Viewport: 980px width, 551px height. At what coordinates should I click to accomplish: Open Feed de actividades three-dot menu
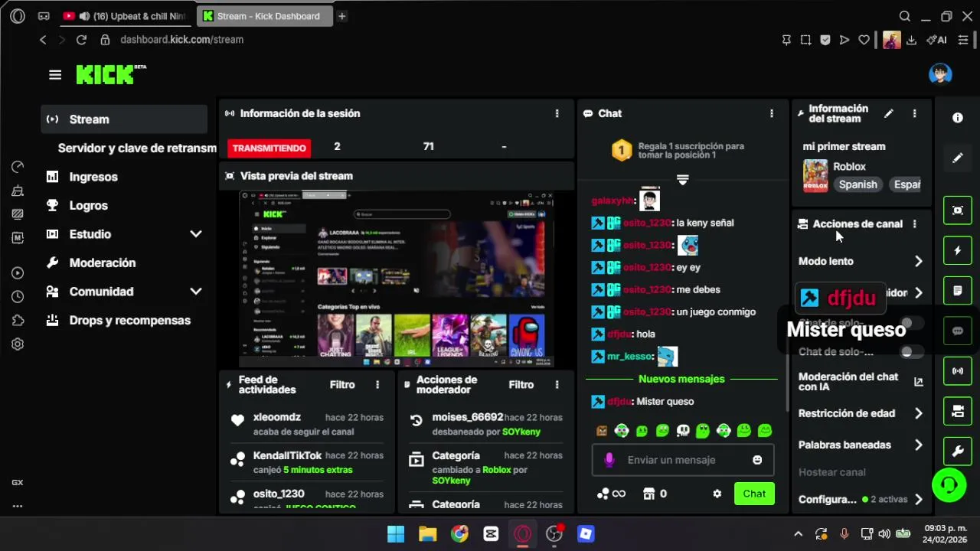(x=377, y=385)
